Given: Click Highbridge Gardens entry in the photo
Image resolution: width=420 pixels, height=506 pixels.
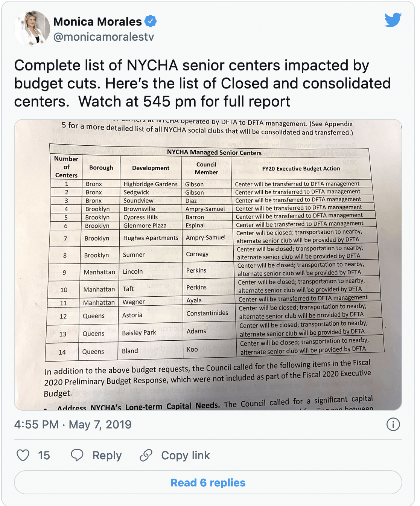Looking at the screenshot, I should 151,184.
